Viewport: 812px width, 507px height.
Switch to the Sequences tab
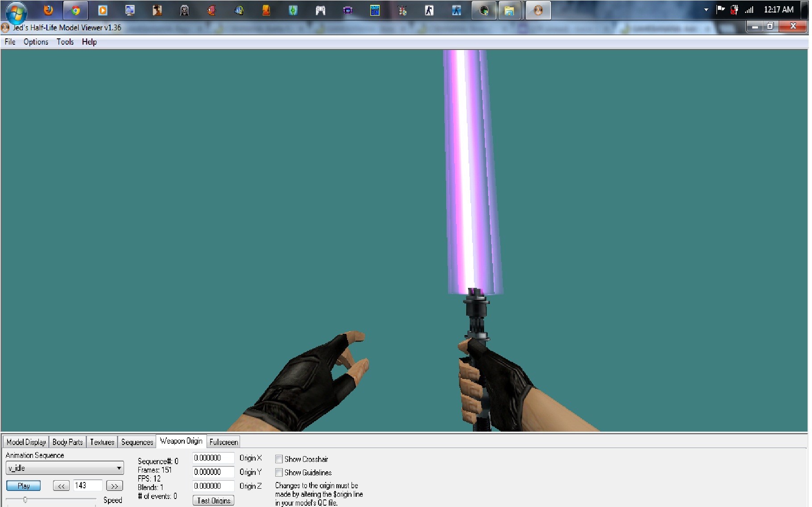point(137,442)
